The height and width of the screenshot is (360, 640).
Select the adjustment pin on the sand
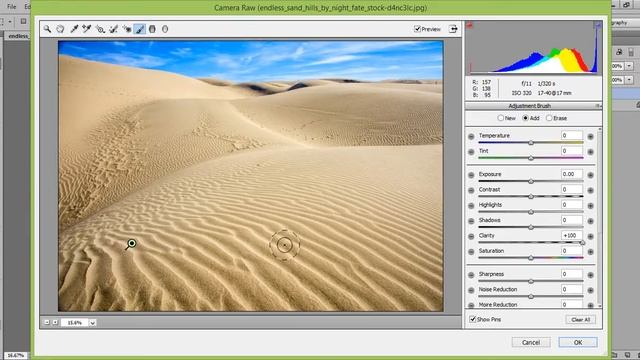132,244
